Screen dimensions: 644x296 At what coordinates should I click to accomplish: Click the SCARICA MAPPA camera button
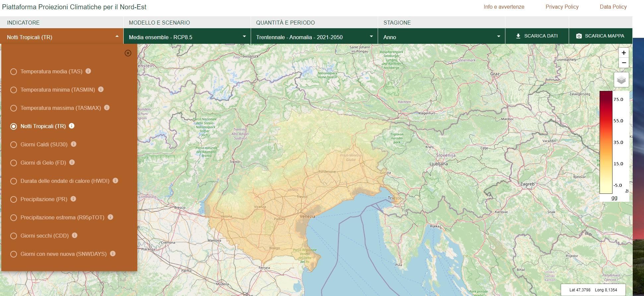click(601, 36)
